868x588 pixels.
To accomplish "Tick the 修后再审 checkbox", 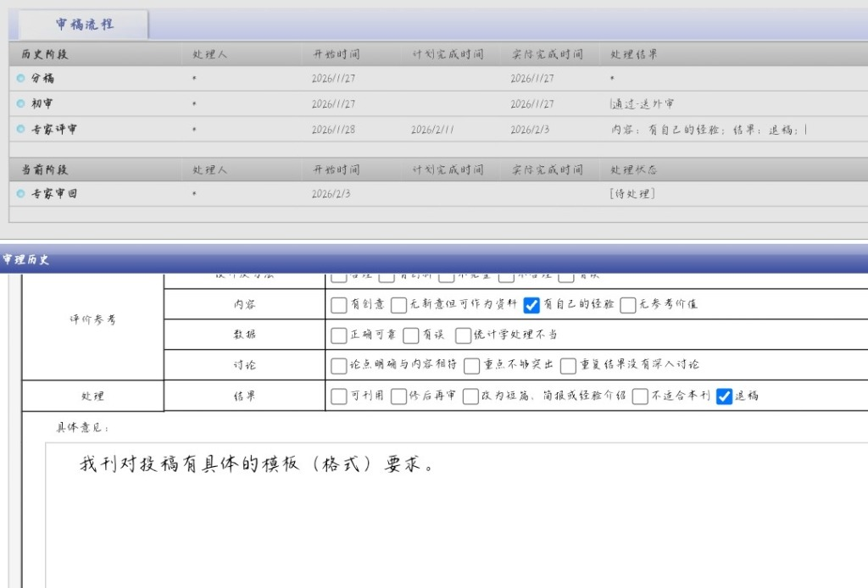I will [398, 397].
